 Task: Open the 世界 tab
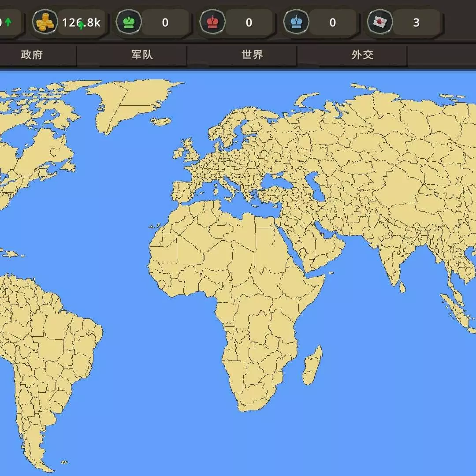tap(252, 55)
